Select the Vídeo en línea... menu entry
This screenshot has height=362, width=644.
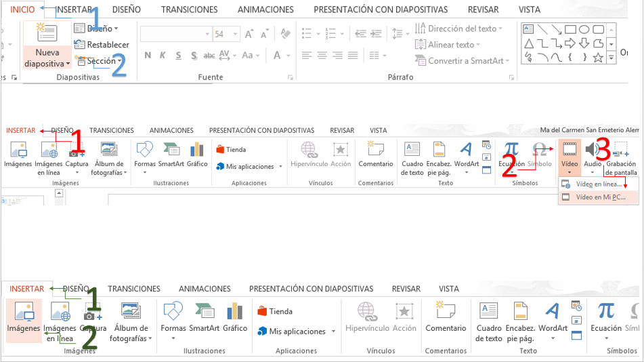point(599,184)
